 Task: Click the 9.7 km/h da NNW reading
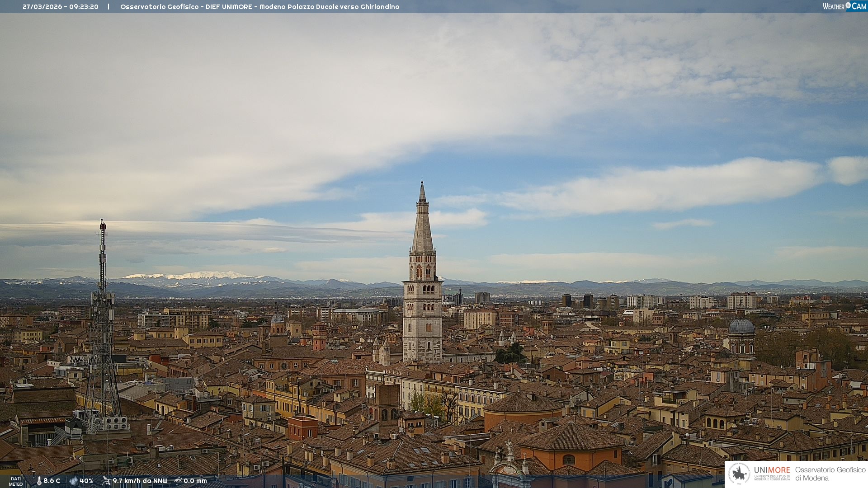click(140, 481)
